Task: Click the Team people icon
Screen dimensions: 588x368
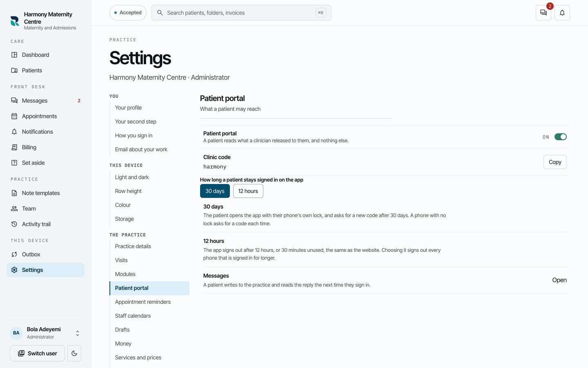Action: (14, 209)
